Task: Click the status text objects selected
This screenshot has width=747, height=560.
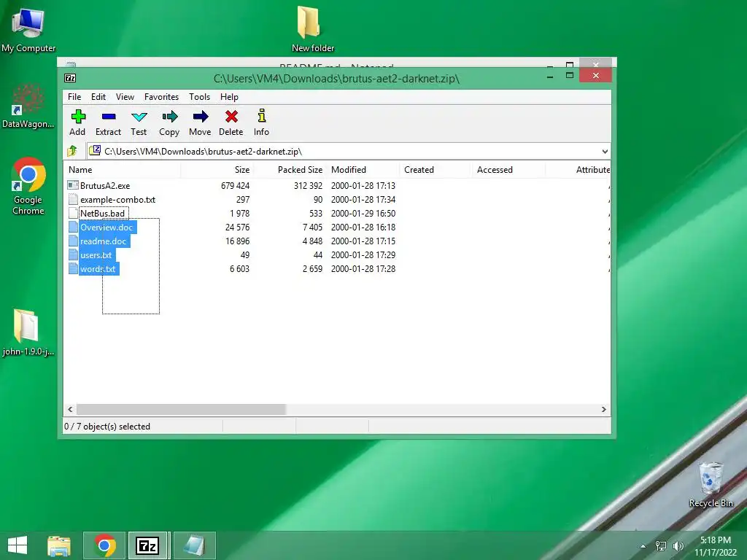Action: [107, 427]
